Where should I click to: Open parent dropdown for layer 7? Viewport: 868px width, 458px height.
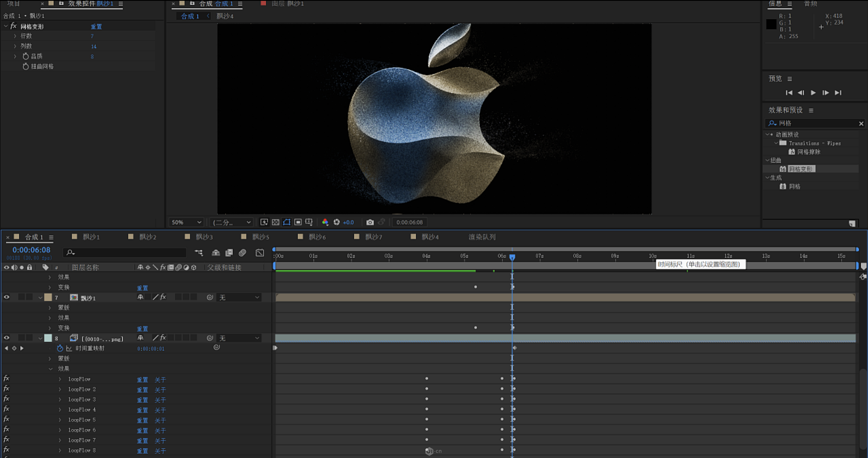(x=239, y=297)
